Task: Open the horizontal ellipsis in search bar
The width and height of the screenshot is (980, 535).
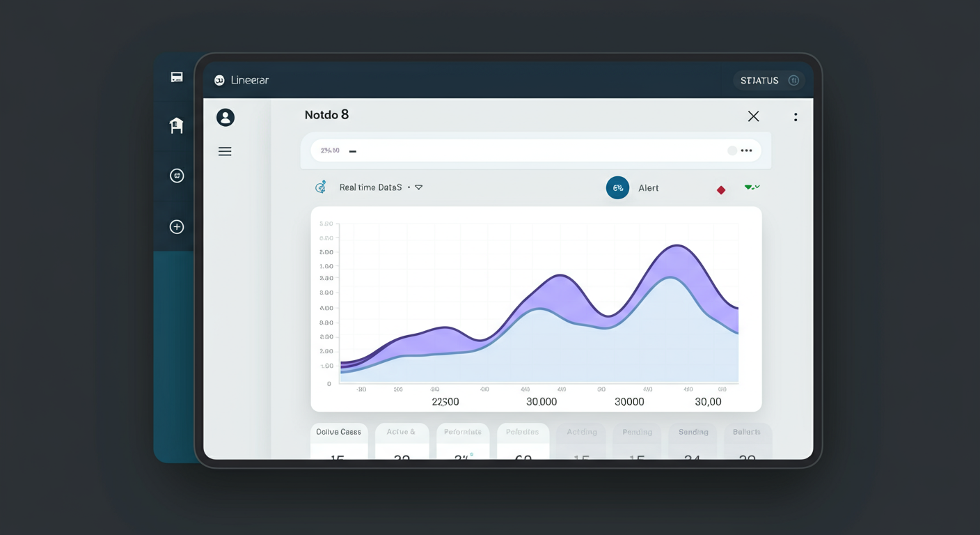Action: coord(747,150)
